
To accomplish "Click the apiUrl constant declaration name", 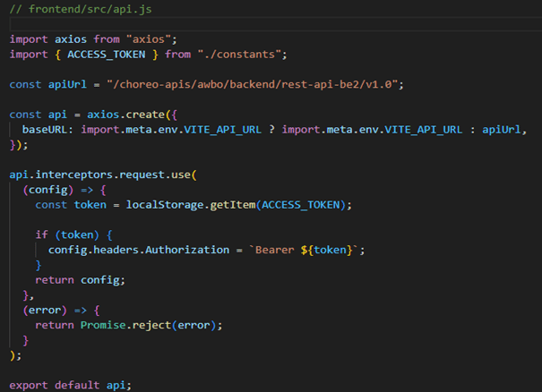I will tap(67, 84).
